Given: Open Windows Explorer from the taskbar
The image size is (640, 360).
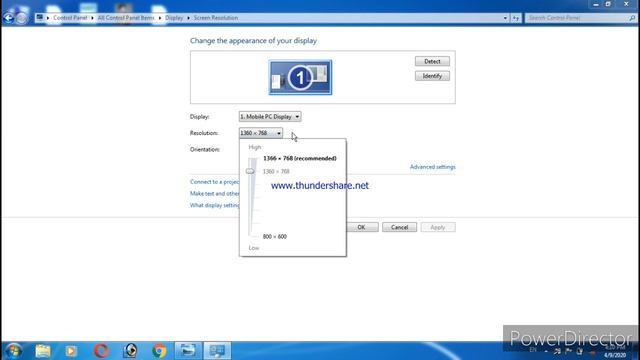Looking at the screenshot, I should 43,351.
